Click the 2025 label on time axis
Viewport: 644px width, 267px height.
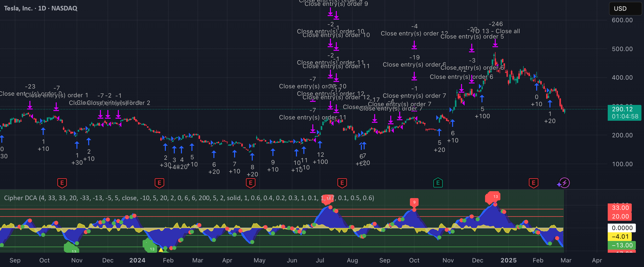[x=509, y=260]
